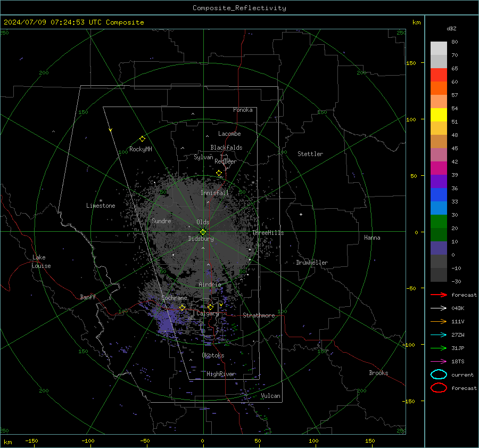Click the cyan current ellipse icon
Viewport: 479px width, 448px height.
coord(439,374)
